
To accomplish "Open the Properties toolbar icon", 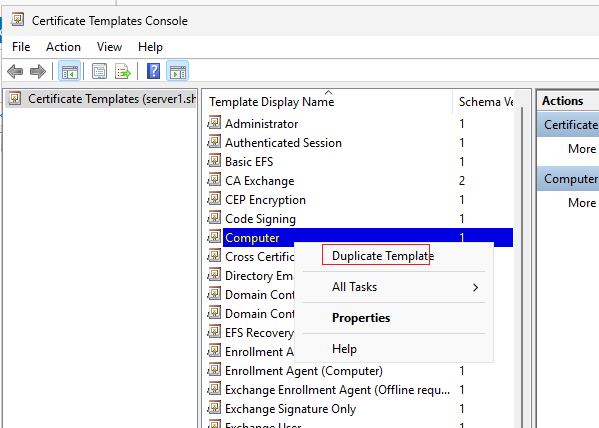I will pyautogui.click(x=99, y=71).
